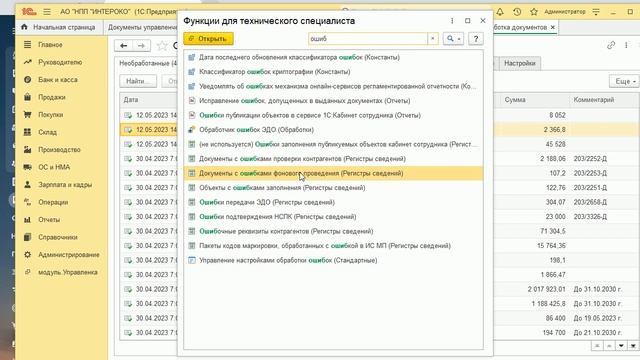640x360 pixels.
Task: Open the dialog help question button
Action: pyautogui.click(x=476, y=39)
